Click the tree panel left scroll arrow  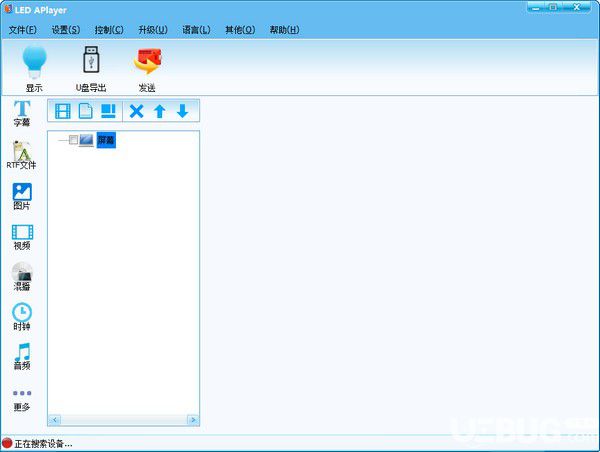[x=54, y=420]
